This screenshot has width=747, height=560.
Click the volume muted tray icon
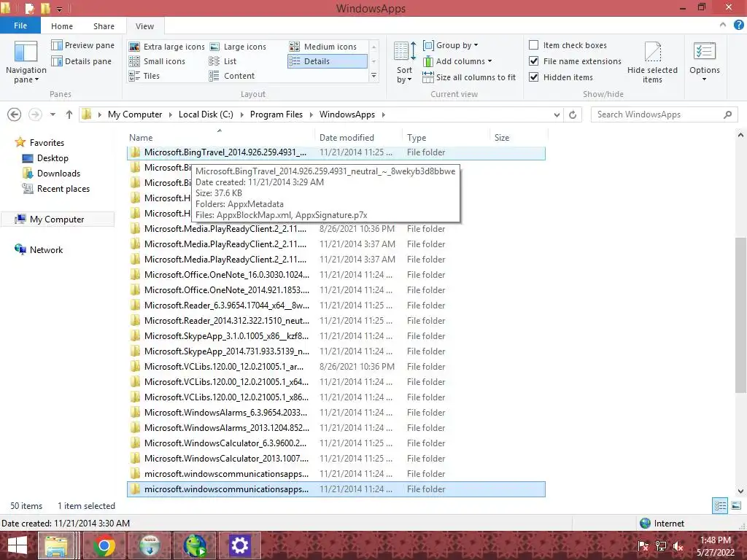(678, 546)
